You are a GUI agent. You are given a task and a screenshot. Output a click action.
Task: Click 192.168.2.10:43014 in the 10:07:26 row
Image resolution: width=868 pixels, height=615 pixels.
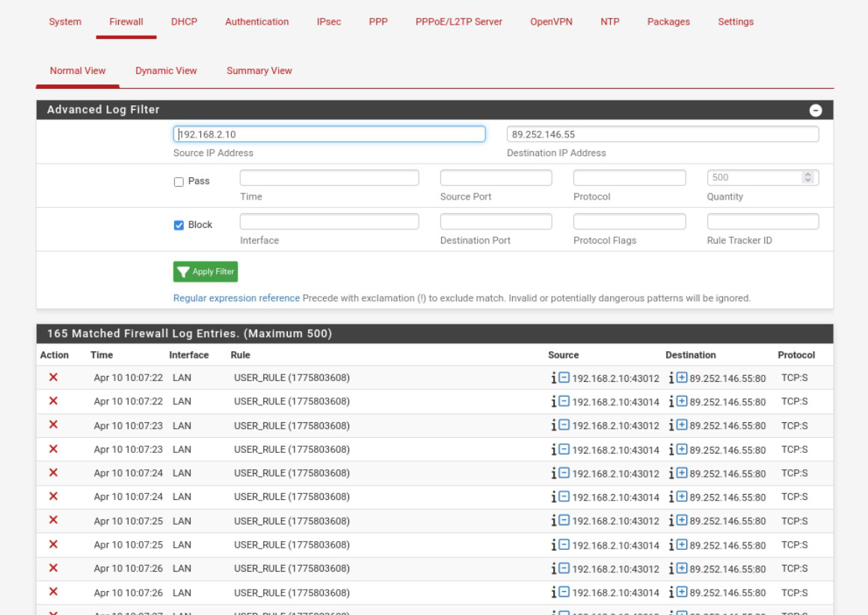click(615, 593)
